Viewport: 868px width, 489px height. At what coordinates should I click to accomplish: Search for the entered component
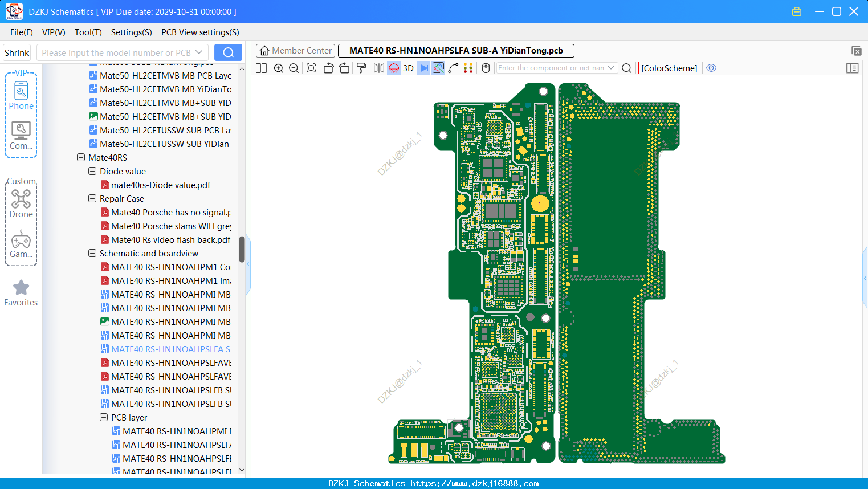pyautogui.click(x=626, y=68)
